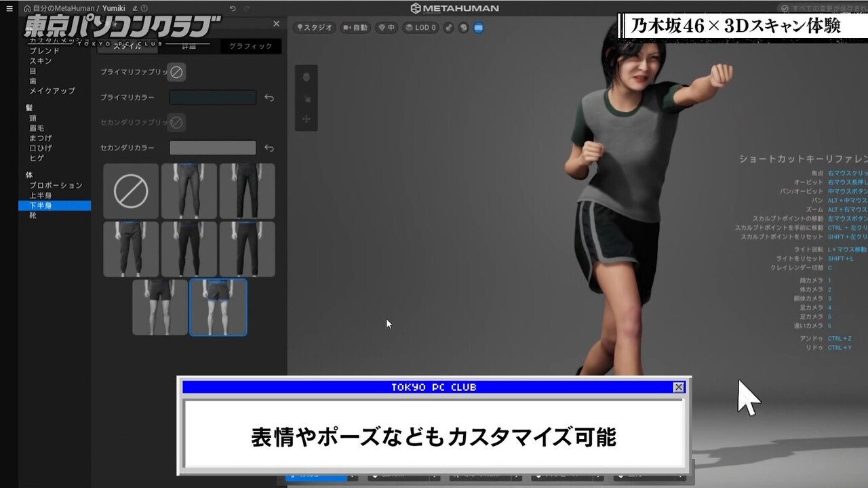Open the 自分のMetaHuman breadcrumb link
This screenshot has height=488, width=868.
pos(64,8)
